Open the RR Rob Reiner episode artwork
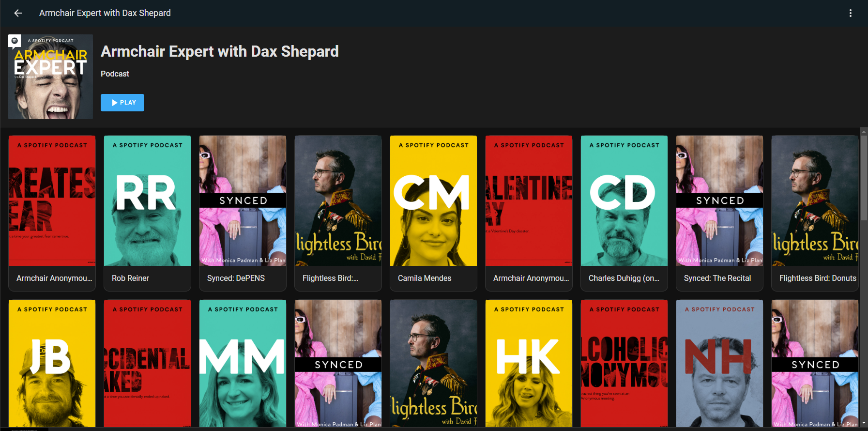The image size is (868, 431). (x=147, y=200)
